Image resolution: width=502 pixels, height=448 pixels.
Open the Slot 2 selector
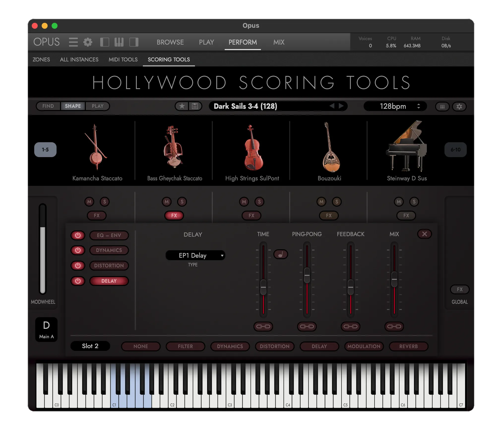click(90, 346)
